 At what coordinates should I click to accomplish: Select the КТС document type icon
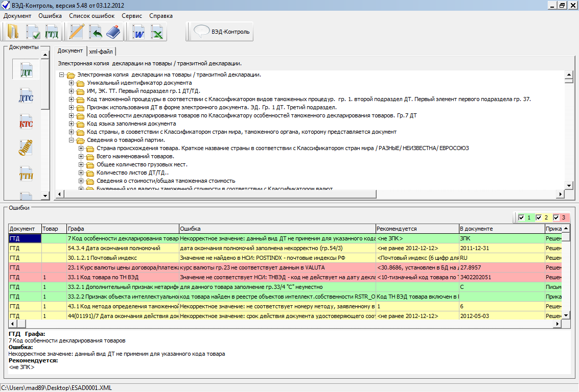point(26,122)
